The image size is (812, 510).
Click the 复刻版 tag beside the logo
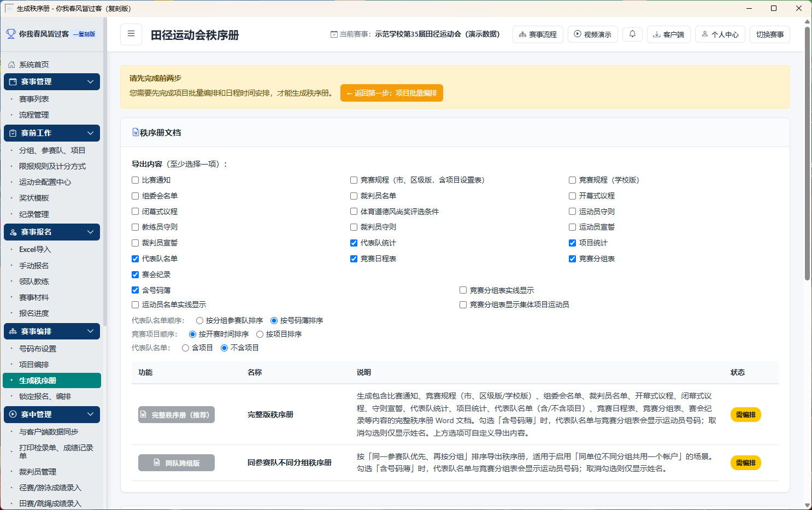point(85,34)
